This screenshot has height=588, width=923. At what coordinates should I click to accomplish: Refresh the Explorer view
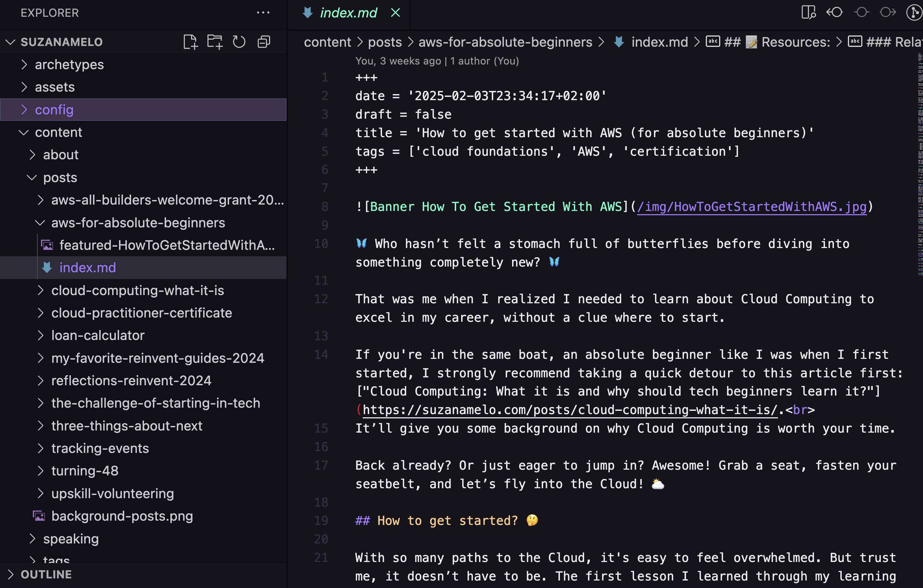point(239,42)
